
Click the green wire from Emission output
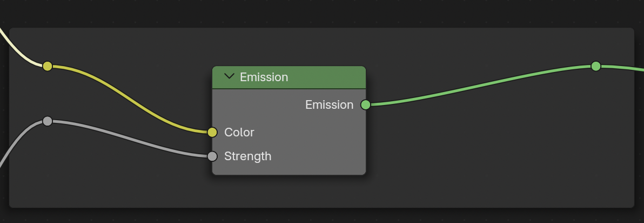click(x=480, y=85)
